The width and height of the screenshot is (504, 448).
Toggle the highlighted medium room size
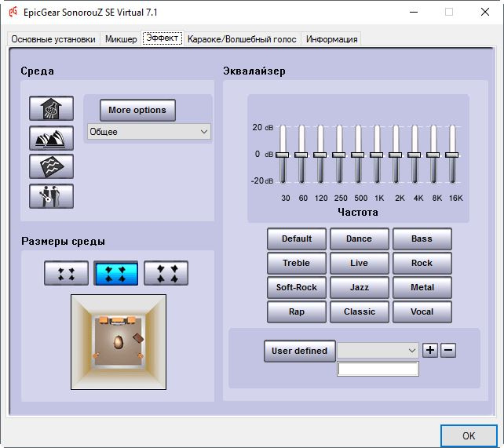pyautogui.click(x=116, y=273)
